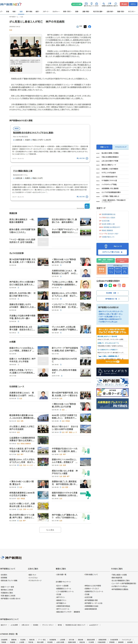Switch to the 新着ニュース tab
138x644 pixels.
pyautogui.click(x=104, y=147)
